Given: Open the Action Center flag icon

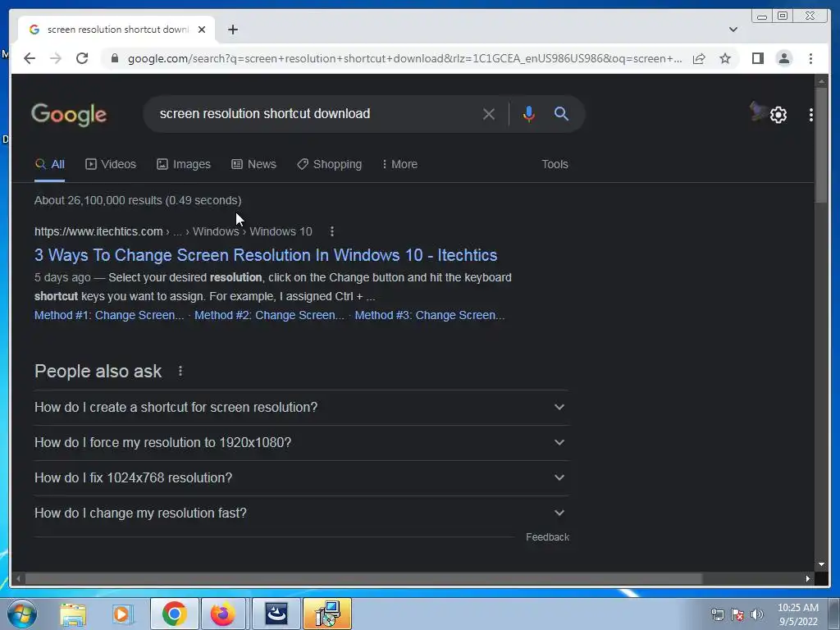Looking at the screenshot, I should [x=737, y=614].
